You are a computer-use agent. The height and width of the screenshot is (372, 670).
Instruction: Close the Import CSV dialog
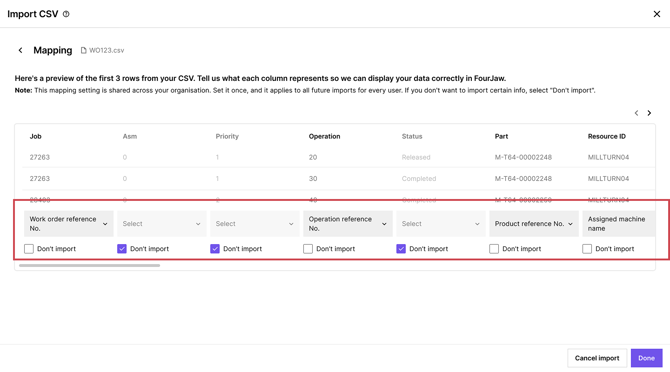click(x=657, y=14)
